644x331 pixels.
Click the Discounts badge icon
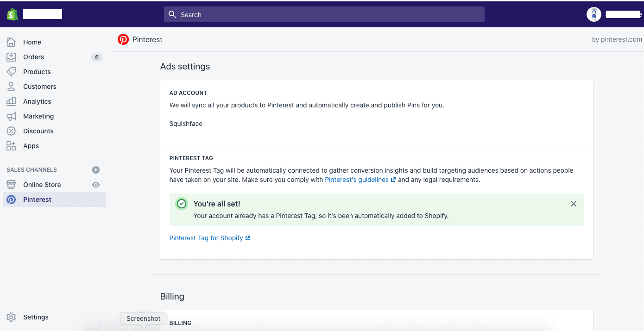pos(11,131)
